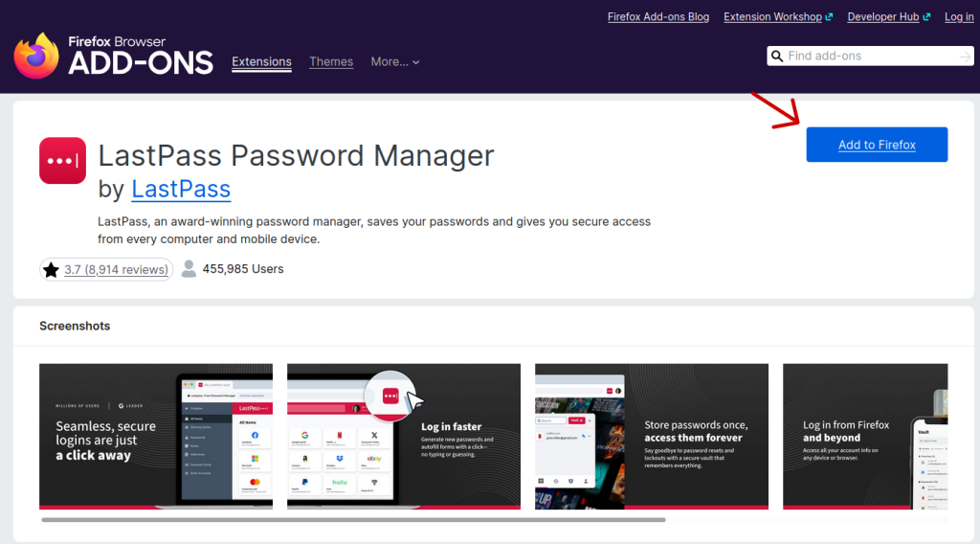Open the "Seamless, secure logins" screenshot
980x544 pixels.
click(x=156, y=436)
